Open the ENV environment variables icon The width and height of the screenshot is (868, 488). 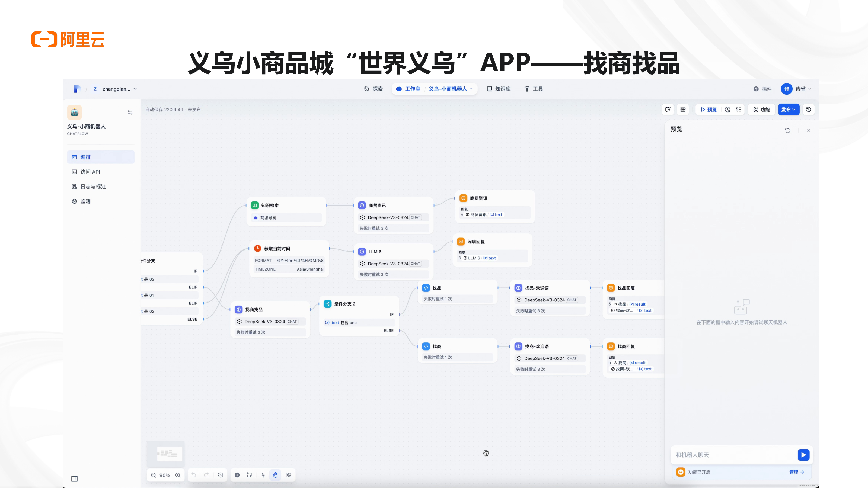(x=683, y=110)
